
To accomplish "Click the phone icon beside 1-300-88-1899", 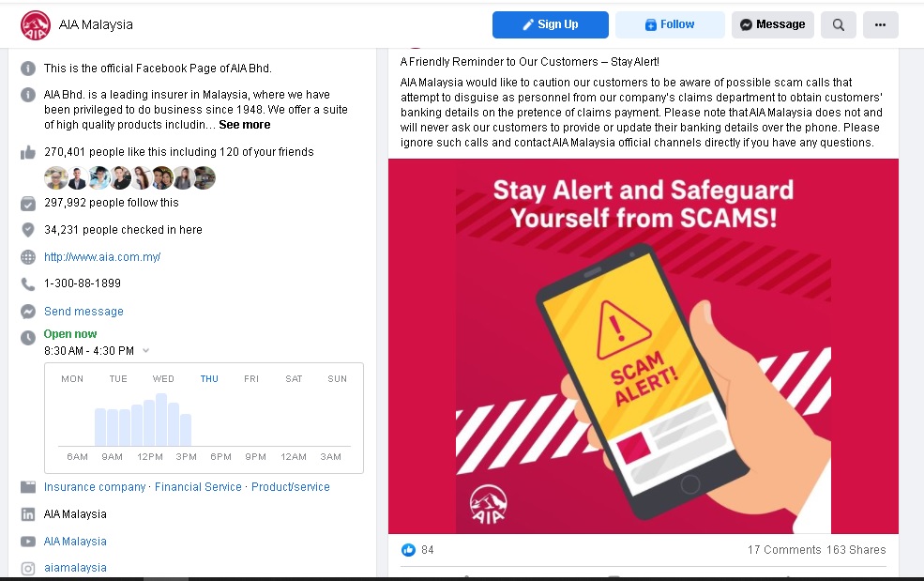I will (28, 283).
